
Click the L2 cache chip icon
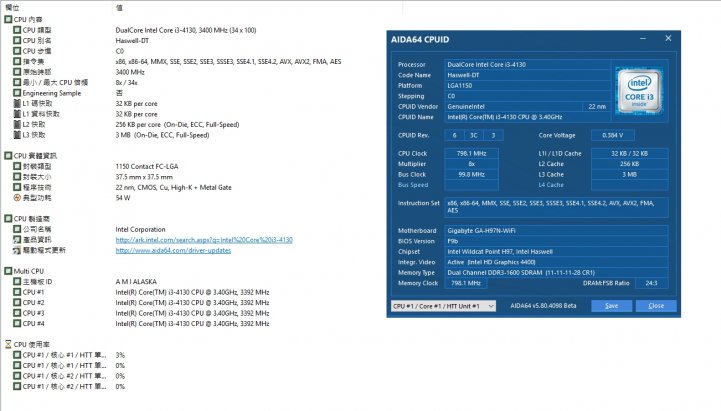pyautogui.click(x=17, y=124)
